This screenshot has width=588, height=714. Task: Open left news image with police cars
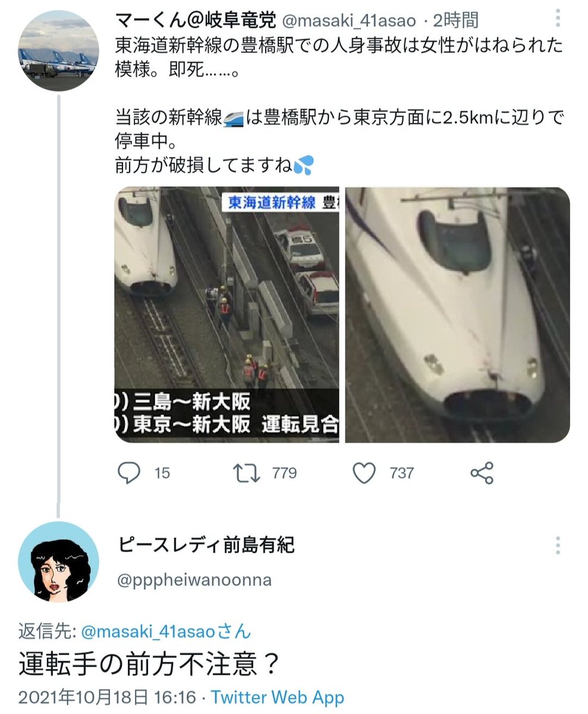coord(227,315)
